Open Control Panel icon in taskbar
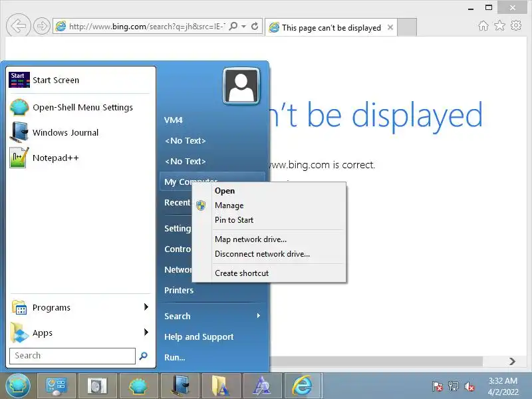 point(57,386)
